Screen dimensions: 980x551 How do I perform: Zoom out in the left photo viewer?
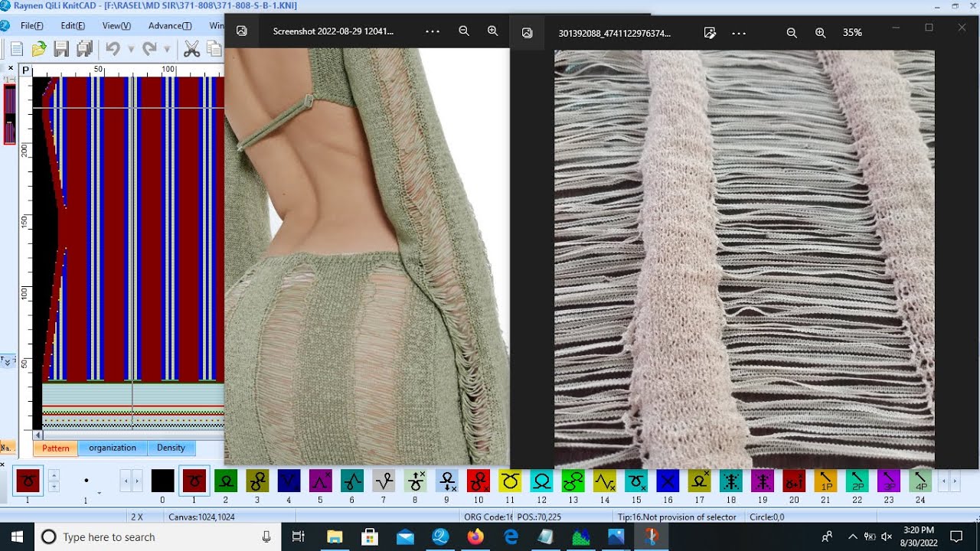[x=464, y=31]
